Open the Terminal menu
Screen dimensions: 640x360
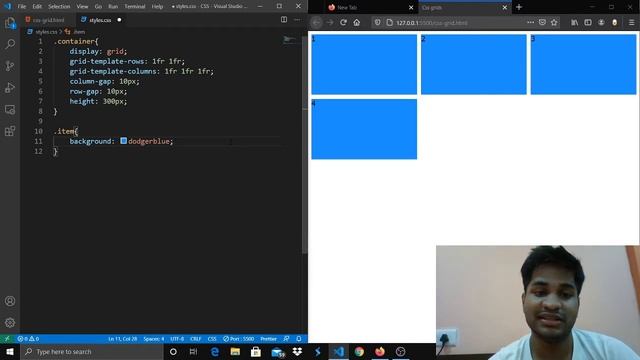pyautogui.click(x=135, y=7)
